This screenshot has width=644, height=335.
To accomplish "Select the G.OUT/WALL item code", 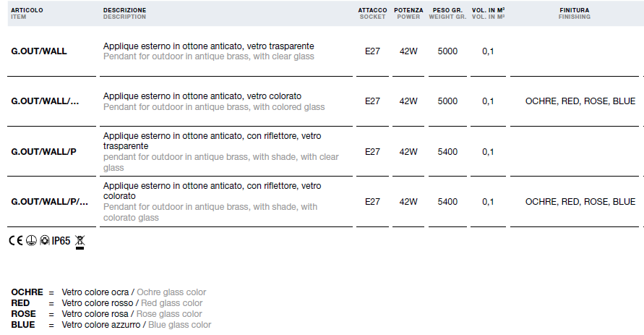I will click(38, 51).
